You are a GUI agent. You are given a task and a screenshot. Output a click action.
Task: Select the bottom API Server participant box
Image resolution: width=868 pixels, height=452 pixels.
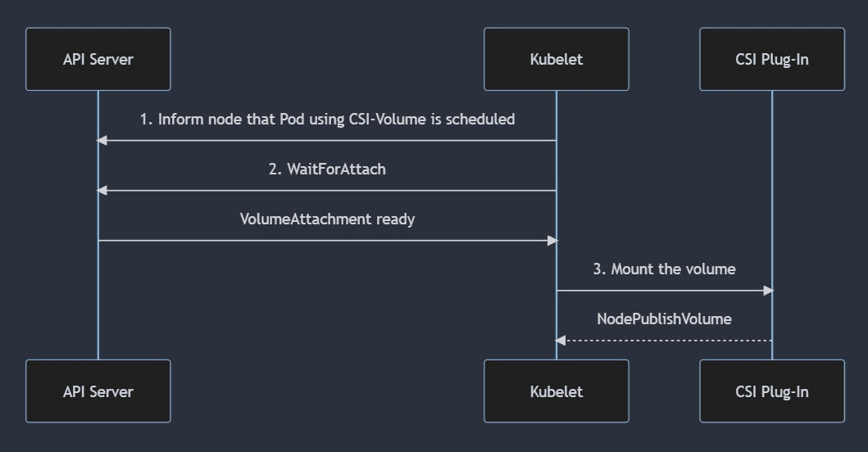98,391
